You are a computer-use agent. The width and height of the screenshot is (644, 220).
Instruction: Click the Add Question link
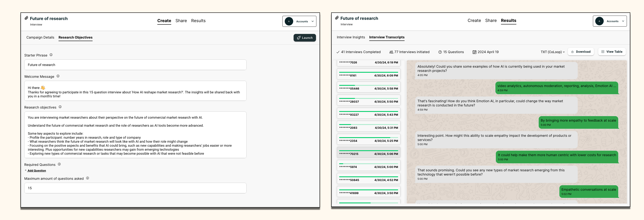click(37, 170)
